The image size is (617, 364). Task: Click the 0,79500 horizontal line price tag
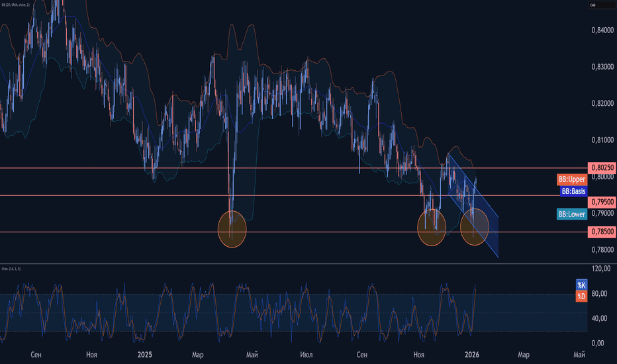click(602, 202)
